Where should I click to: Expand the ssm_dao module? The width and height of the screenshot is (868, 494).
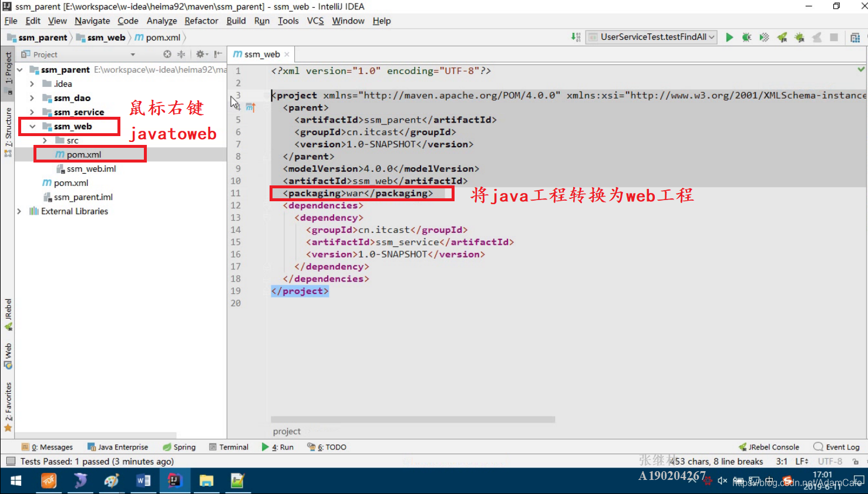coord(32,98)
